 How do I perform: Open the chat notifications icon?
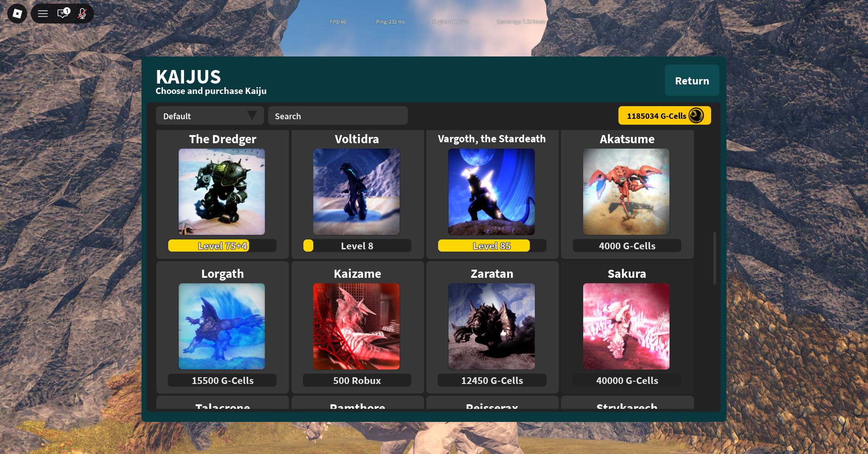point(63,13)
